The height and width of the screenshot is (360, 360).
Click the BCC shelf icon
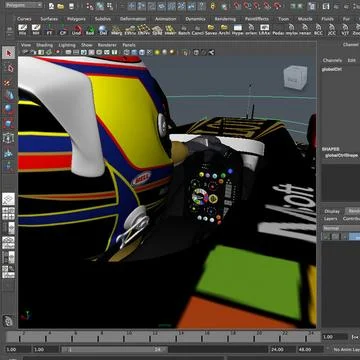click(319, 29)
